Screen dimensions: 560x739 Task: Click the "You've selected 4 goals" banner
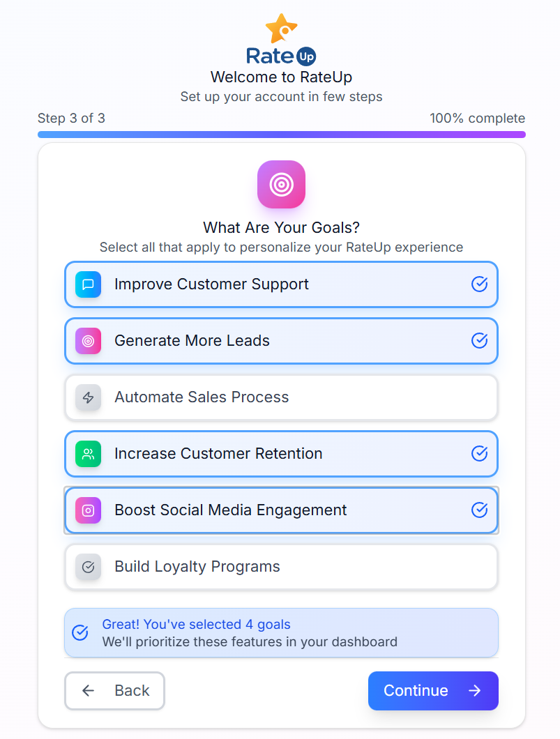pos(281,633)
